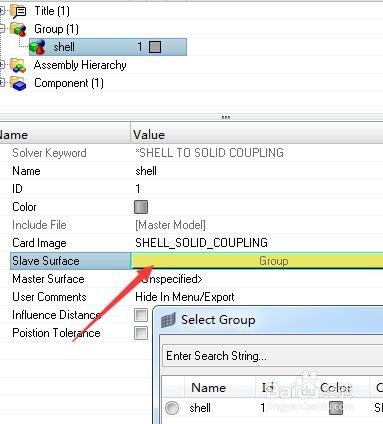This screenshot has width=383, height=424.
Task: Expand the Assembly Hierarchy node
Action: 2,65
